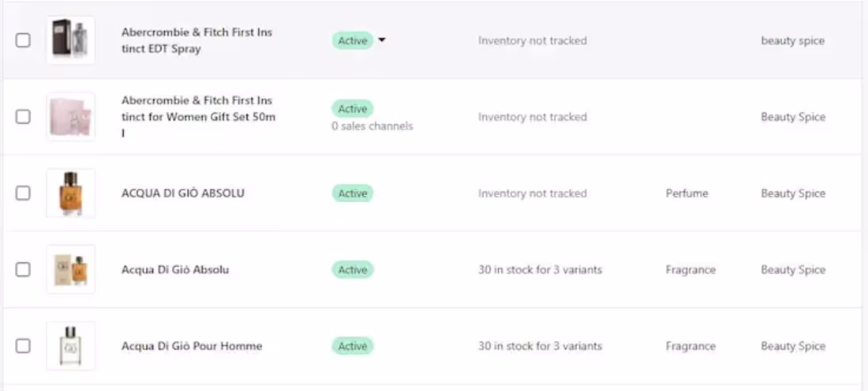868x391 pixels.
Task: Select checkbox for First Instinct Women Gift Set
Action: click(x=23, y=117)
